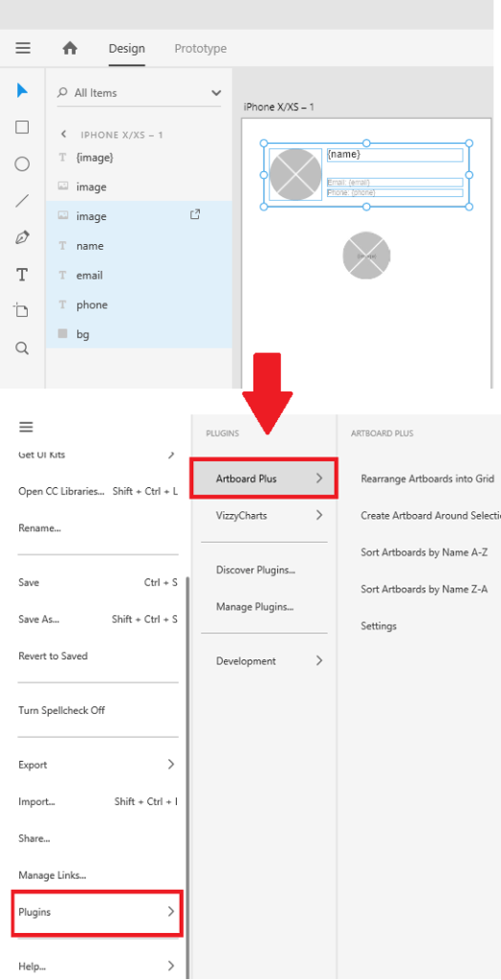Run Create Artboard Around Selection
The width and height of the screenshot is (501, 980).
point(430,516)
